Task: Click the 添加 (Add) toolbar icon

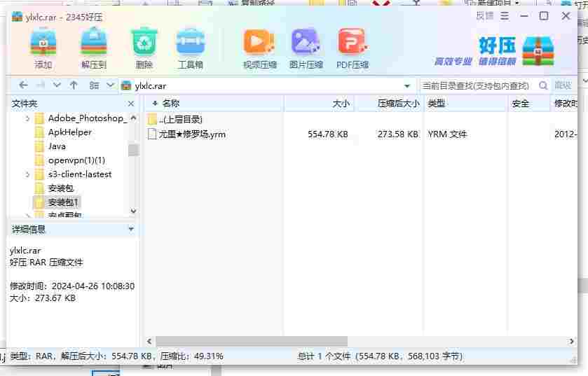Action: [43, 49]
